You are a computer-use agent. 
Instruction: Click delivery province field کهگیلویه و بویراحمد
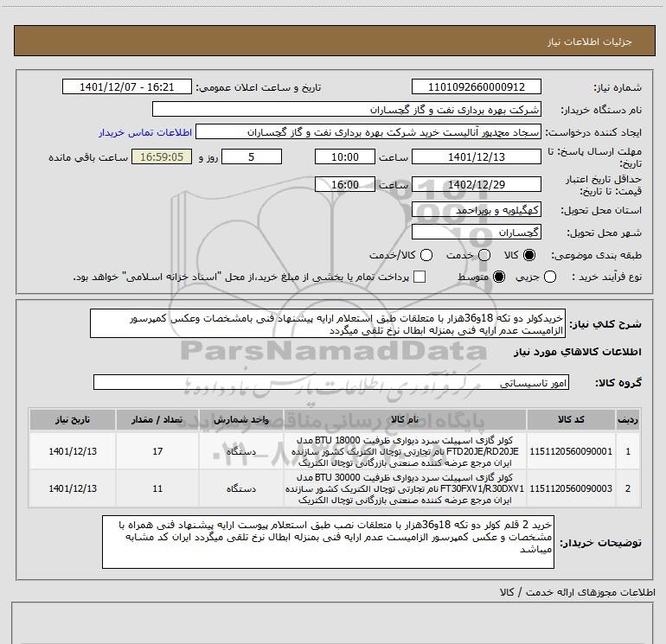point(476,209)
